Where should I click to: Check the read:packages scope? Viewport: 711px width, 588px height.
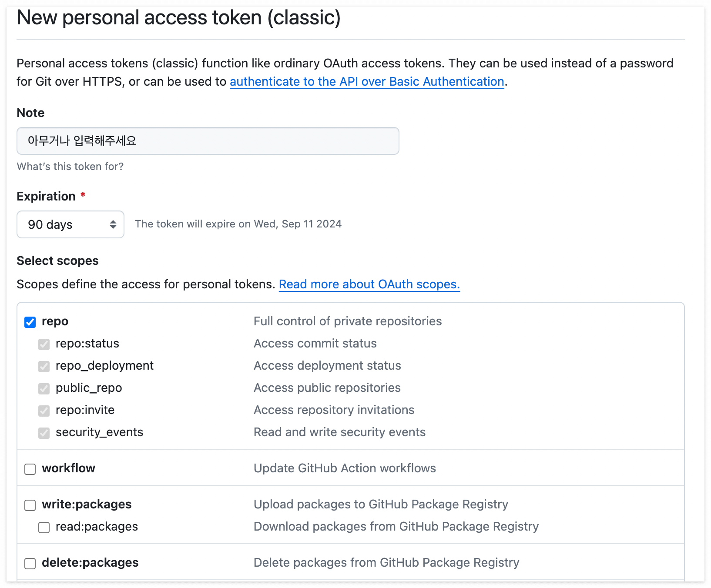pyautogui.click(x=44, y=528)
